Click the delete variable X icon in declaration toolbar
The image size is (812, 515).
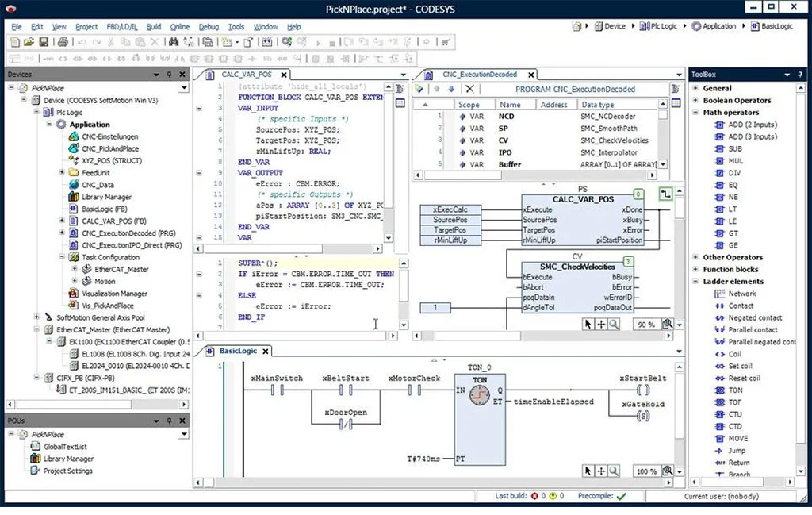coord(469,89)
